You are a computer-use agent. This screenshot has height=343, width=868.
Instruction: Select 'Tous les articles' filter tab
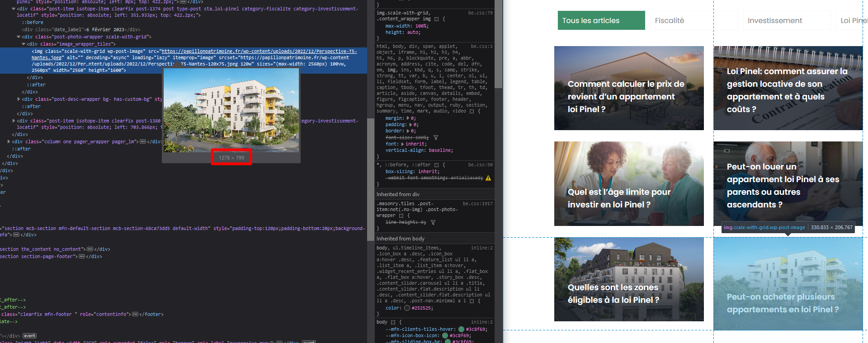pyautogui.click(x=601, y=20)
